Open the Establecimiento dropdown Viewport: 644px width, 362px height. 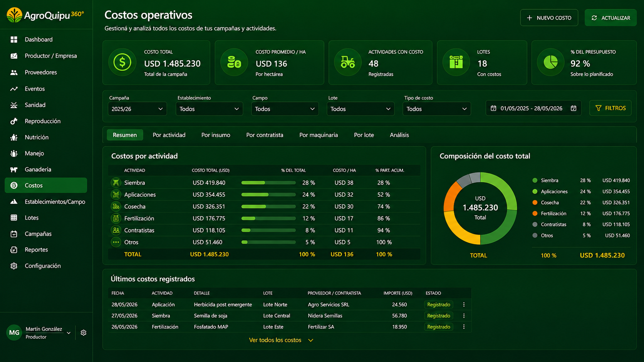(x=209, y=109)
